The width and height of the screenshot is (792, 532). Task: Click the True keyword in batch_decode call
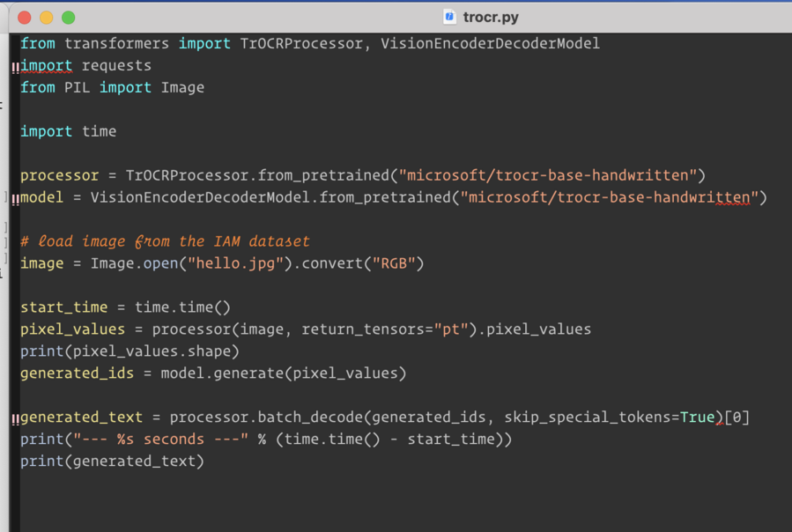pos(697,417)
